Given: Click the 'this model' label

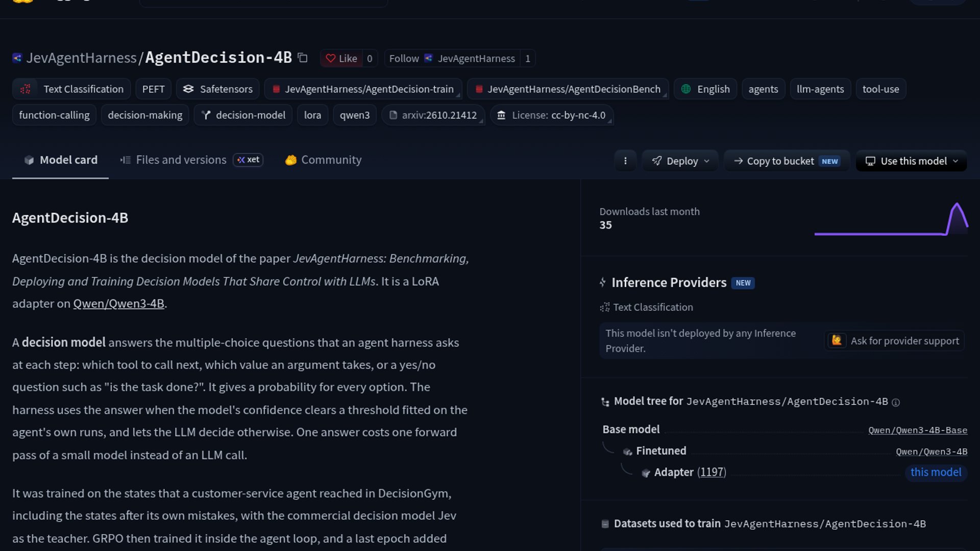Looking at the screenshot, I should pos(936,472).
